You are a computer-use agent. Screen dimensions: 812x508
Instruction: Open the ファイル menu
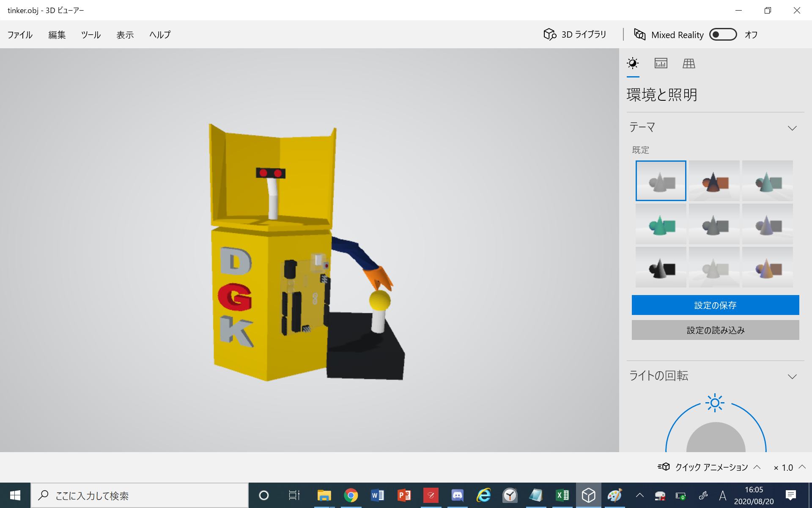(x=20, y=35)
